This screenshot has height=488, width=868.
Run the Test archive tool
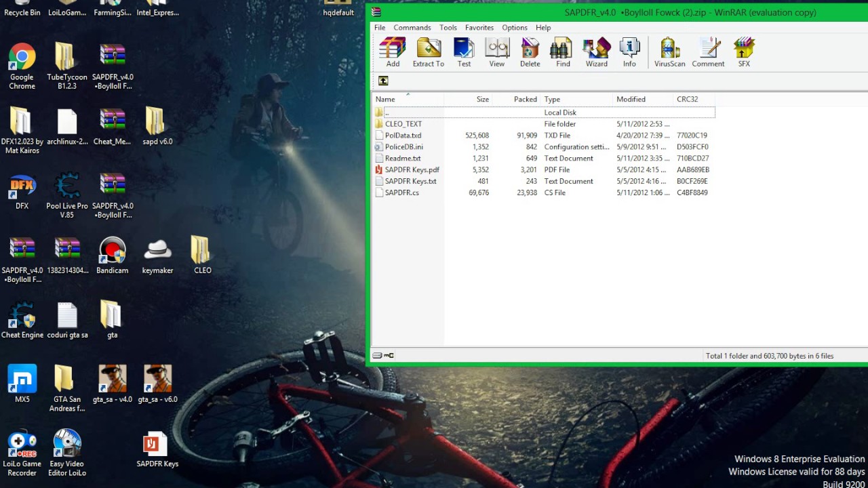[x=464, y=52]
